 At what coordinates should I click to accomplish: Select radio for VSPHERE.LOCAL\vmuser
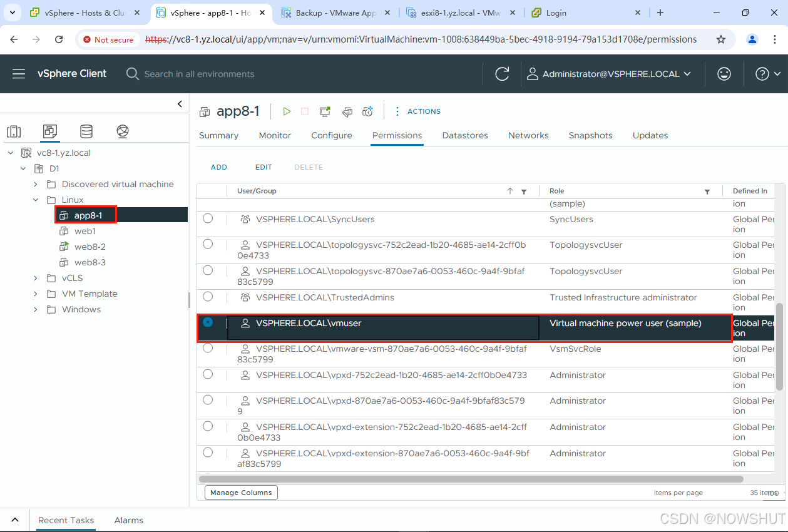208,322
